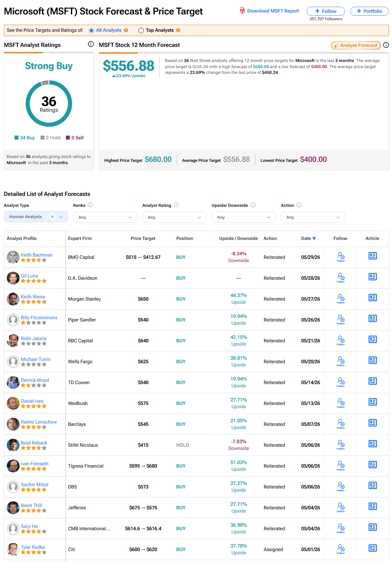Open Sachin Mittal analyst profile link
This screenshot has width=392, height=562.
pos(34,485)
